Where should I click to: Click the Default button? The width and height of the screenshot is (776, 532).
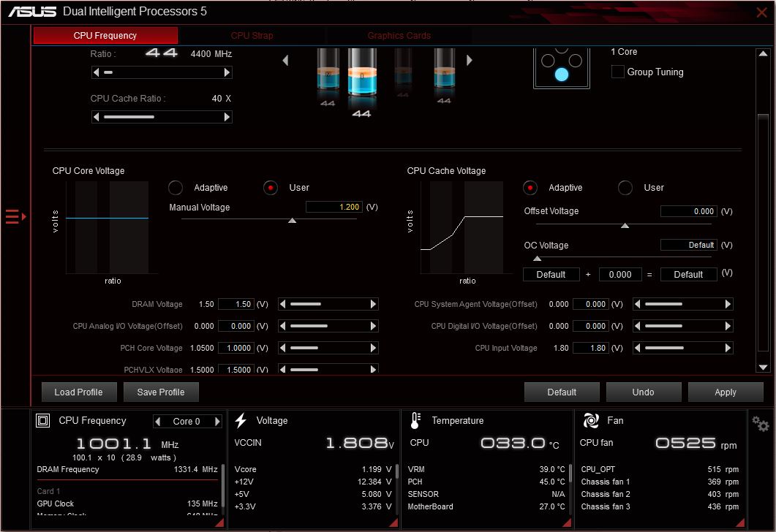coord(562,392)
